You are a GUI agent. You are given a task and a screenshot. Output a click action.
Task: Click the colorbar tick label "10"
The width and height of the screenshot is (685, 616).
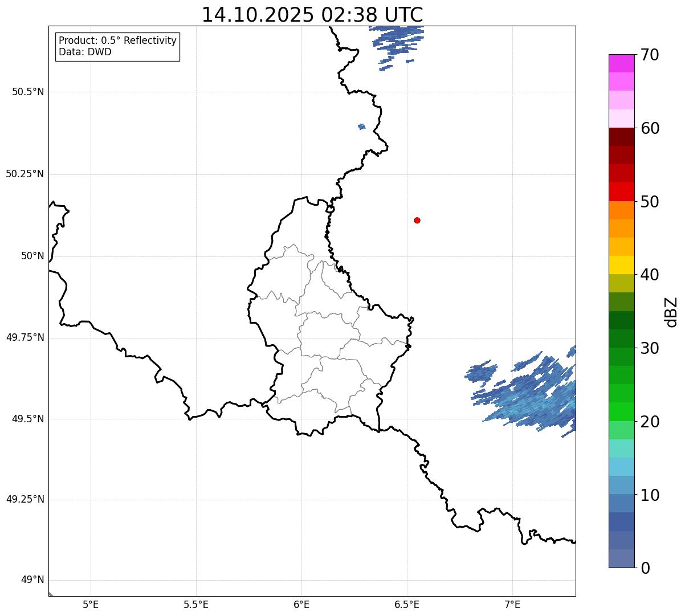[649, 495]
